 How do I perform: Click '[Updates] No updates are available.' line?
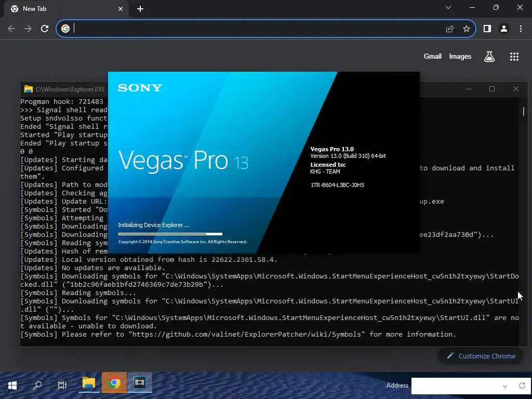point(92,268)
